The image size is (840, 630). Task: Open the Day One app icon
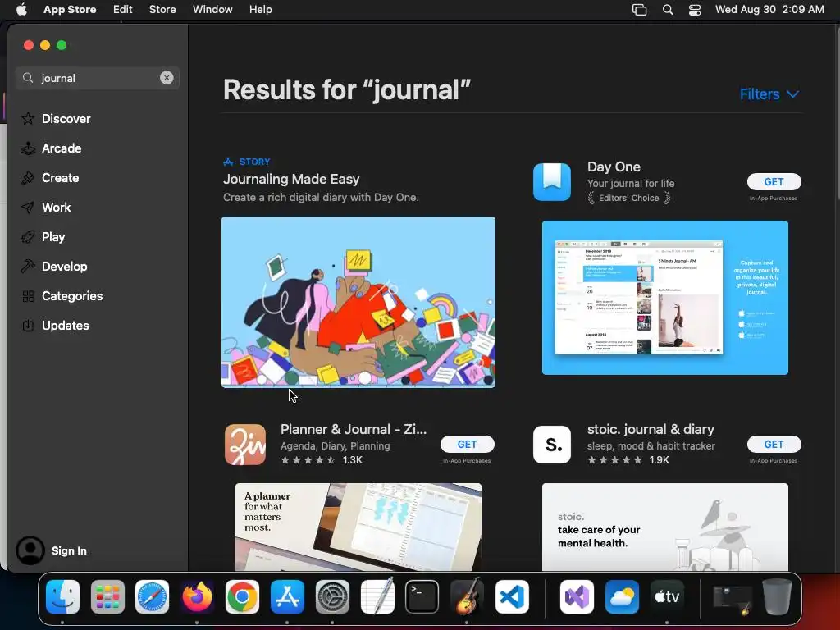(x=552, y=181)
